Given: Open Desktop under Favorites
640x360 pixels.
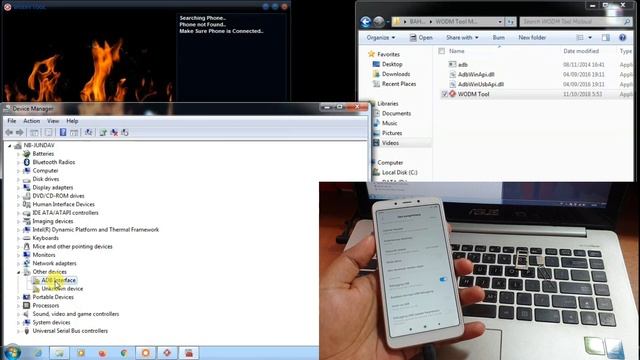Looking at the screenshot, I should click(x=392, y=64).
